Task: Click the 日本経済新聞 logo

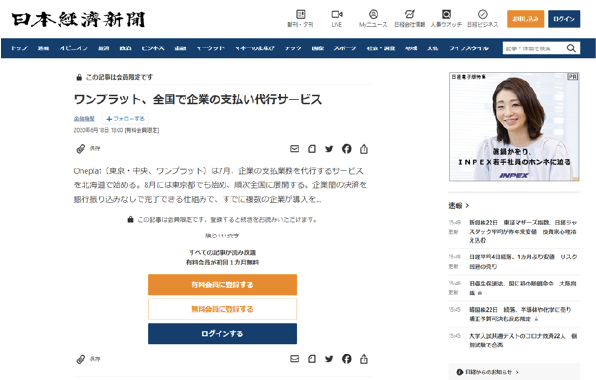Action: point(78,19)
